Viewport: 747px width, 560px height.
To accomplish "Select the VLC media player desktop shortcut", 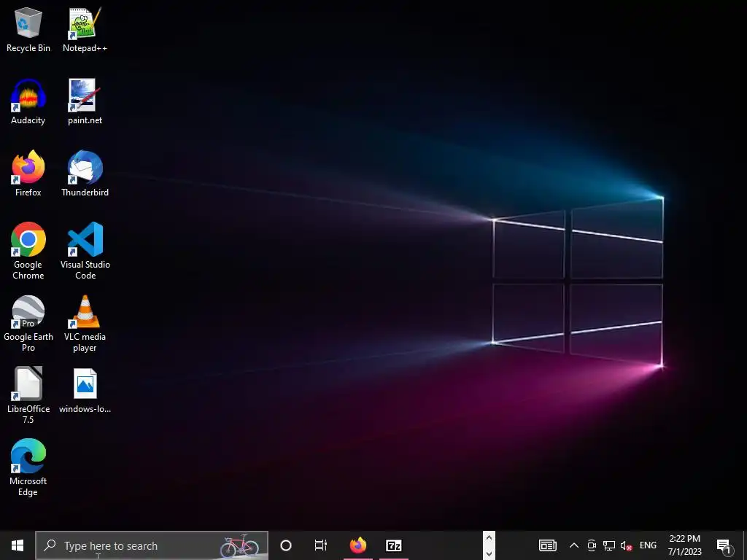I will (85, 323).
